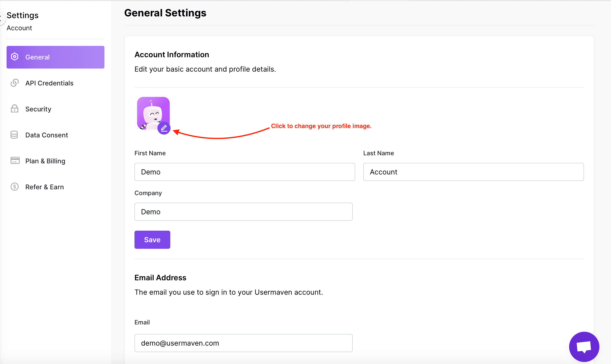This screenshot has width=611, height=364.
Task: Click the Security lock icon
Action: [15, 109]
